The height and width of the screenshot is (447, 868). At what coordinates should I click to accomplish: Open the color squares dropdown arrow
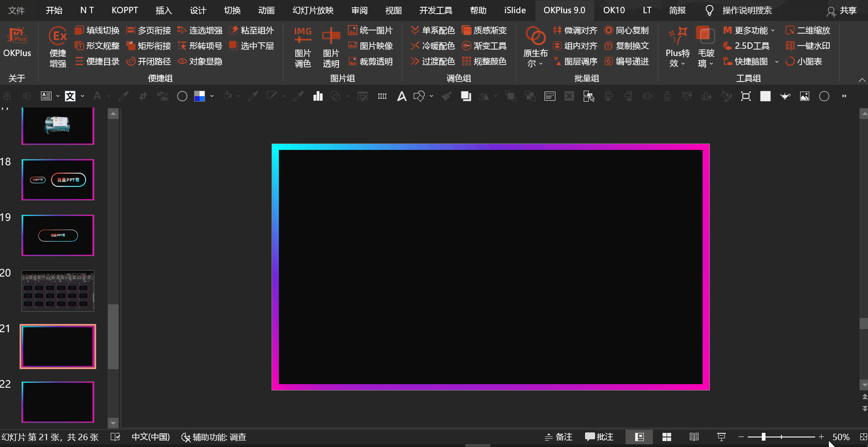[212, 96]
